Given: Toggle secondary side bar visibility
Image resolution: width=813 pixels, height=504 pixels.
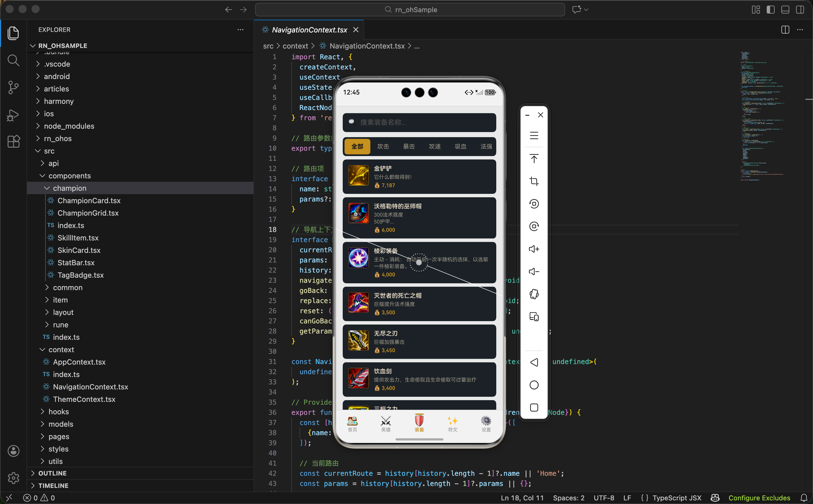Looking at the screenshot, I should pyautogui.click(x=800, y=10).
